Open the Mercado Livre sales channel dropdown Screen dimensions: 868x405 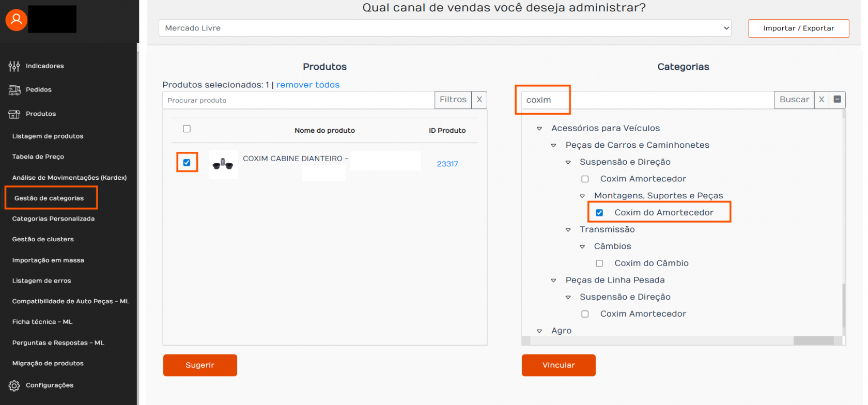(x=445, y=28)
